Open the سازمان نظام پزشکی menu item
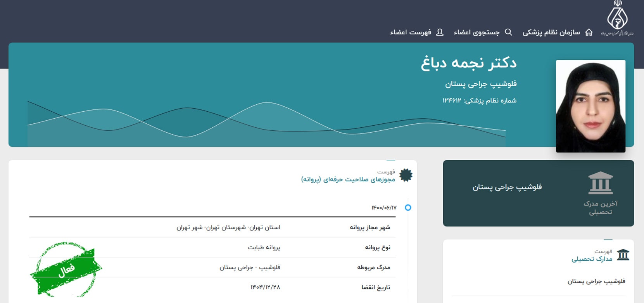This screenshot has width=644, height=303. [x=551, y=33]
